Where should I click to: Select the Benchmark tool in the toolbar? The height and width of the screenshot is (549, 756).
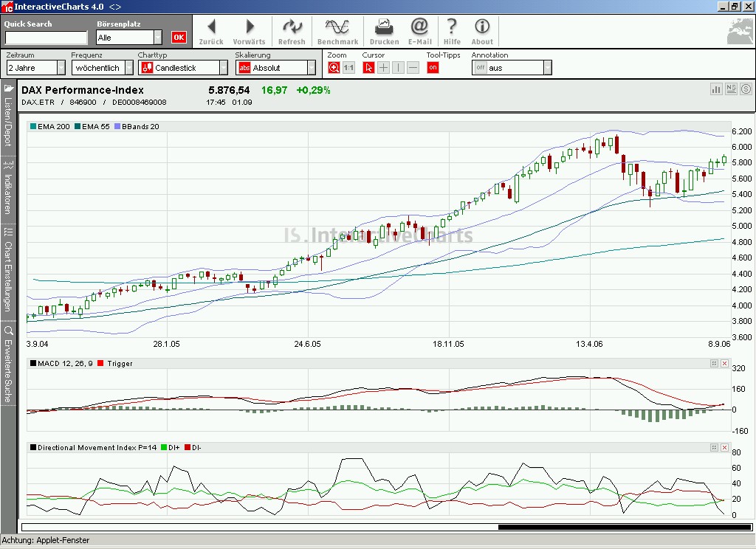tap(337, 31)
